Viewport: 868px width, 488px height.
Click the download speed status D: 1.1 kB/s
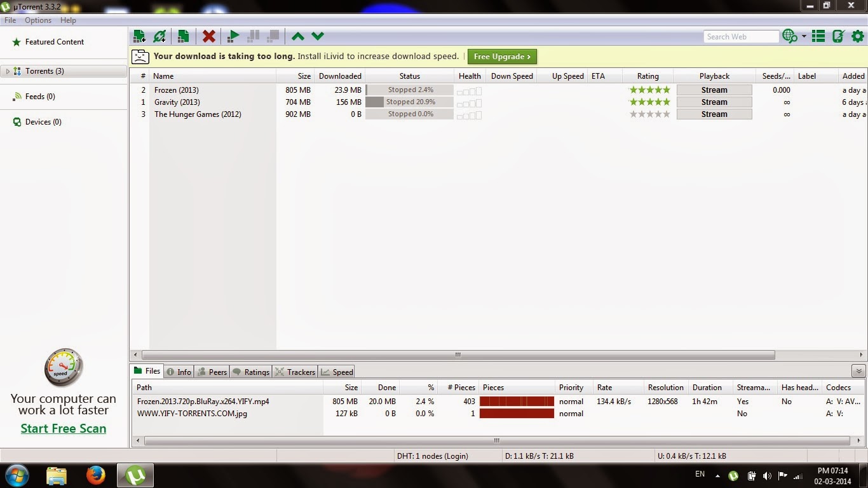539,456
